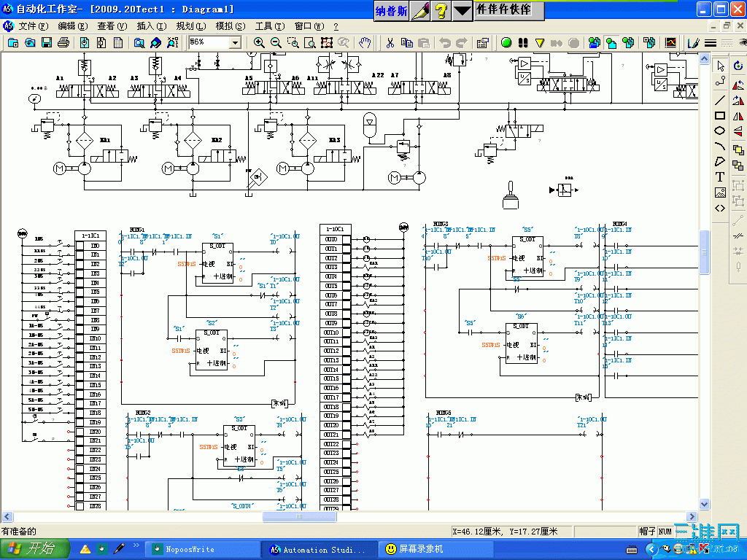This screenshot has width=747, height=560.
Task: Click the horizontal scrollbar right arrow
Action: [692, 517]
